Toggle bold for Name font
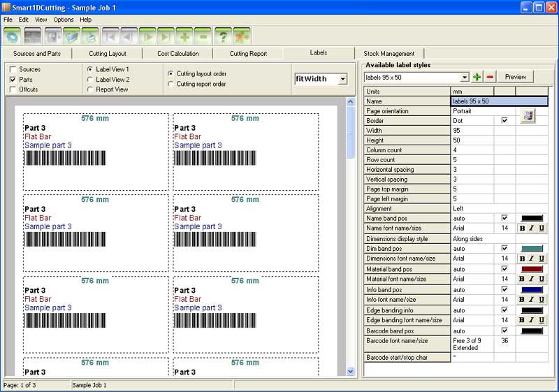Image resolution: width=559 pixels, height=392 pixels. click(522, 228)
